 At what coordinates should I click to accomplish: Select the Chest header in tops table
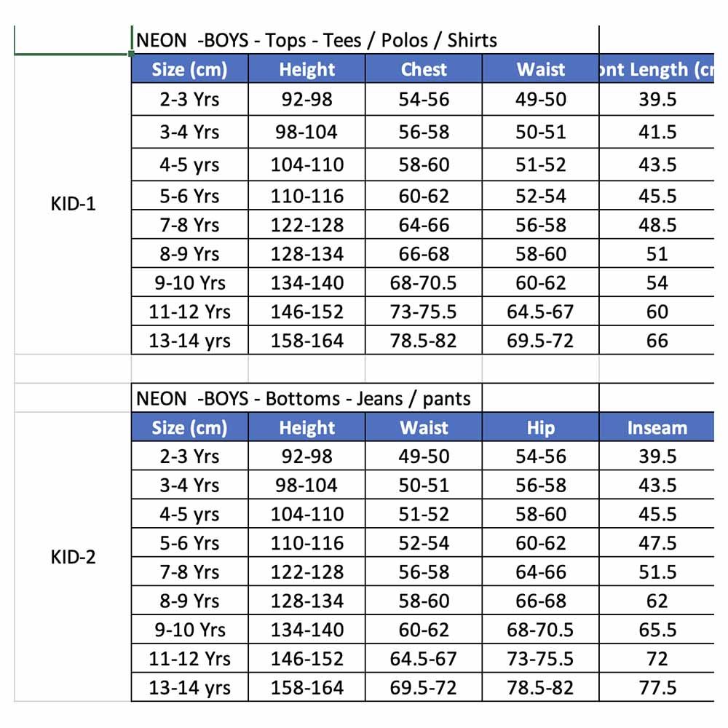[424, 69]
